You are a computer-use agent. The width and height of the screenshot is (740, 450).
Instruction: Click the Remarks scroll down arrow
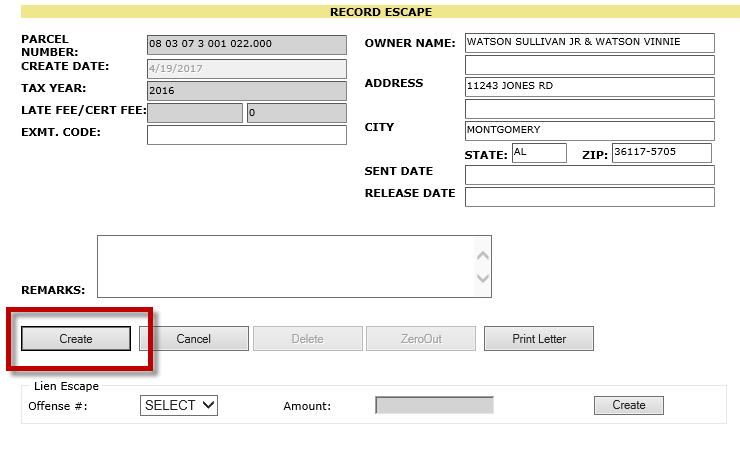(483, 278)
